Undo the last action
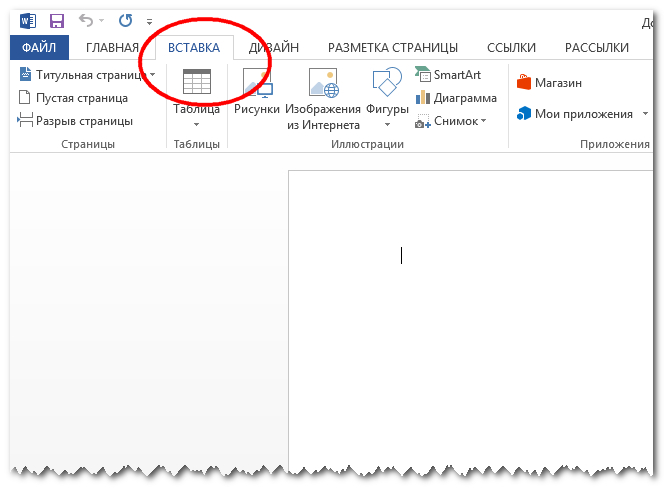This screenshot has width=664, height=493. pyautogui.click(x=86, y=20)
